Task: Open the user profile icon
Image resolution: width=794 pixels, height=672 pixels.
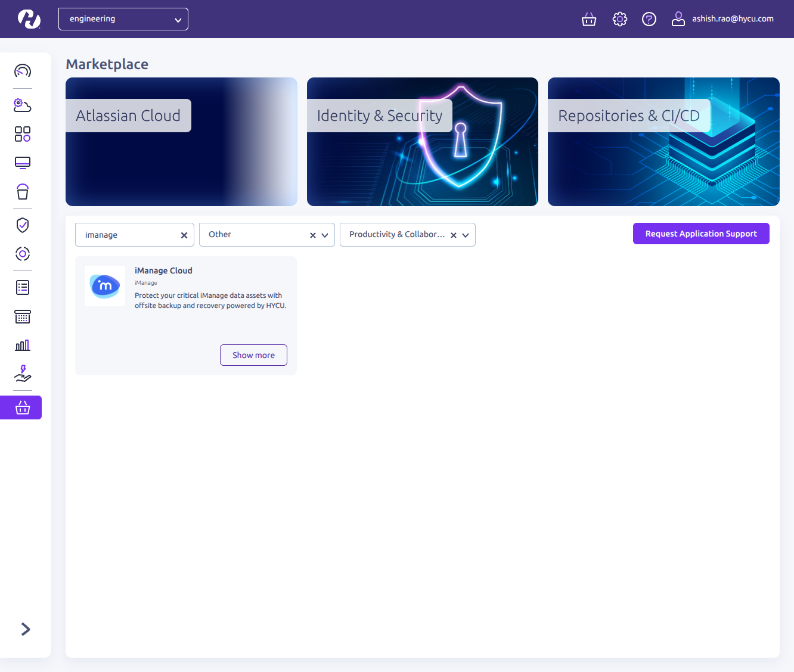Action: pyautogui.click(x=678, y=19)
